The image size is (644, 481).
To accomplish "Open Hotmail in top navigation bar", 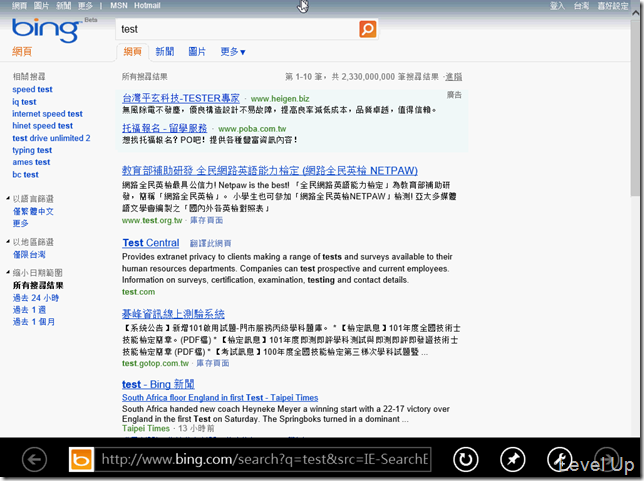I will 147,6.
